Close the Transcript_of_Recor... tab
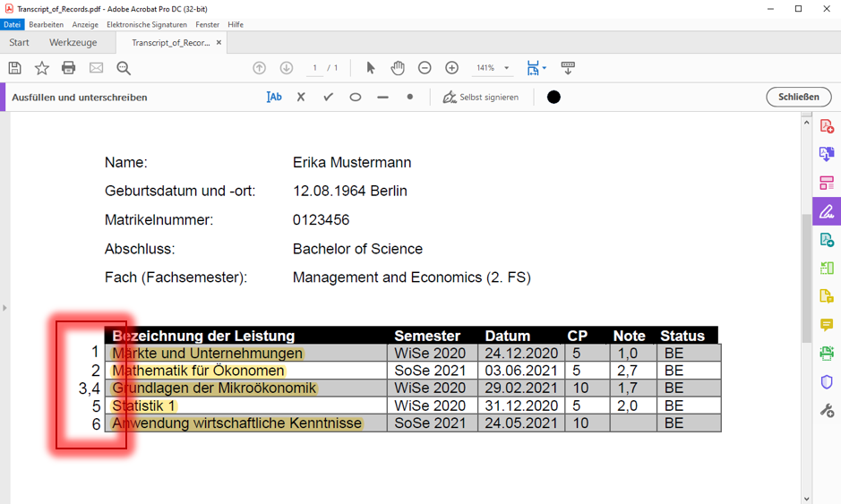The height and width of the screenshot is (504, 841). tap(219, 42)
